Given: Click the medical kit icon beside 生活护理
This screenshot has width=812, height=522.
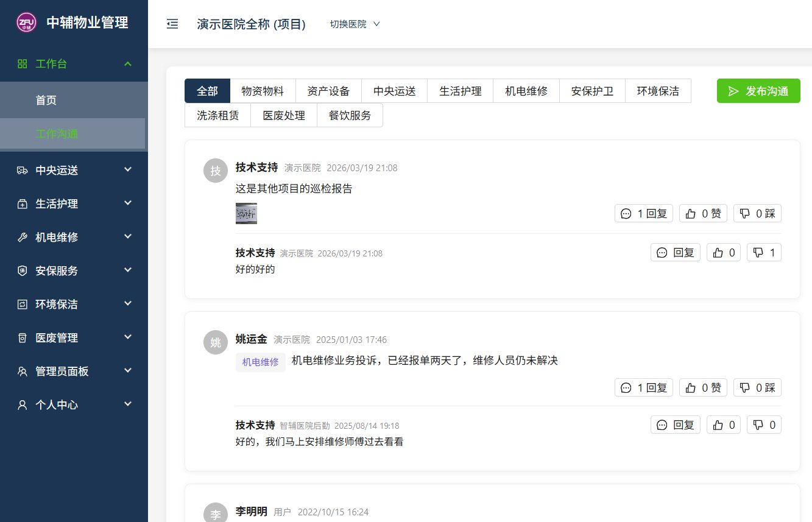Looking at the screenshot, I should tap(23, 204).
